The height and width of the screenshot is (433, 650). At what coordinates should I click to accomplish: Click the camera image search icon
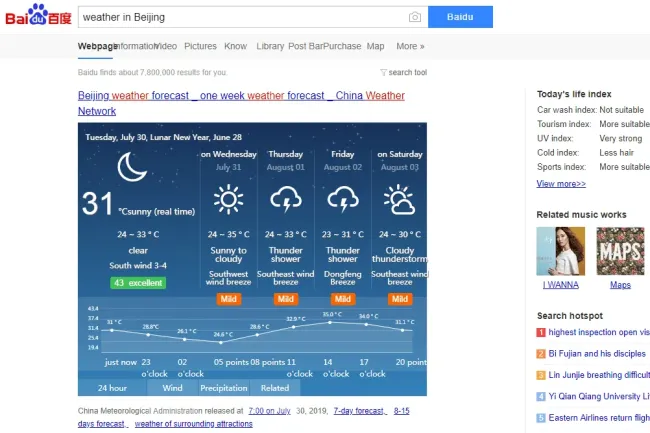pyautogui.click(x=414, y=18)
